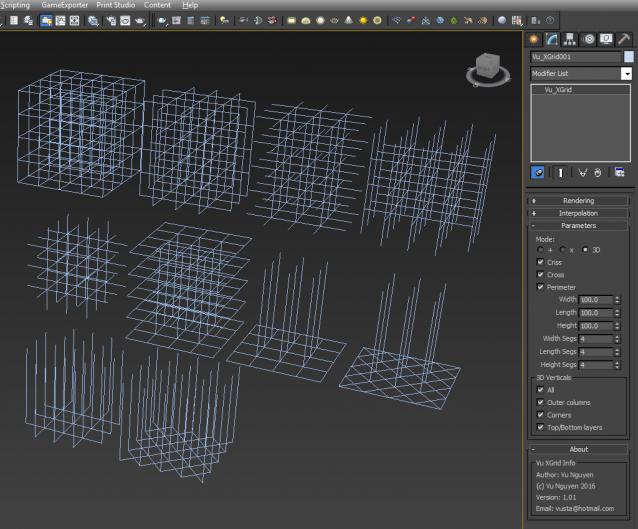638x529 pixels.
Task: Open the Motion panel tab
Action: tap(589, 39)
